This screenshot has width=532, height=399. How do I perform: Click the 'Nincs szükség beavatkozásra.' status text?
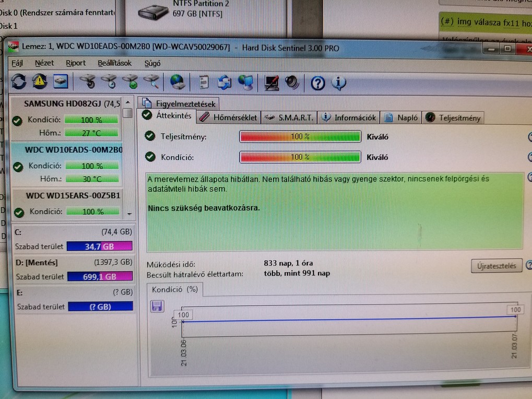point(204,208)
